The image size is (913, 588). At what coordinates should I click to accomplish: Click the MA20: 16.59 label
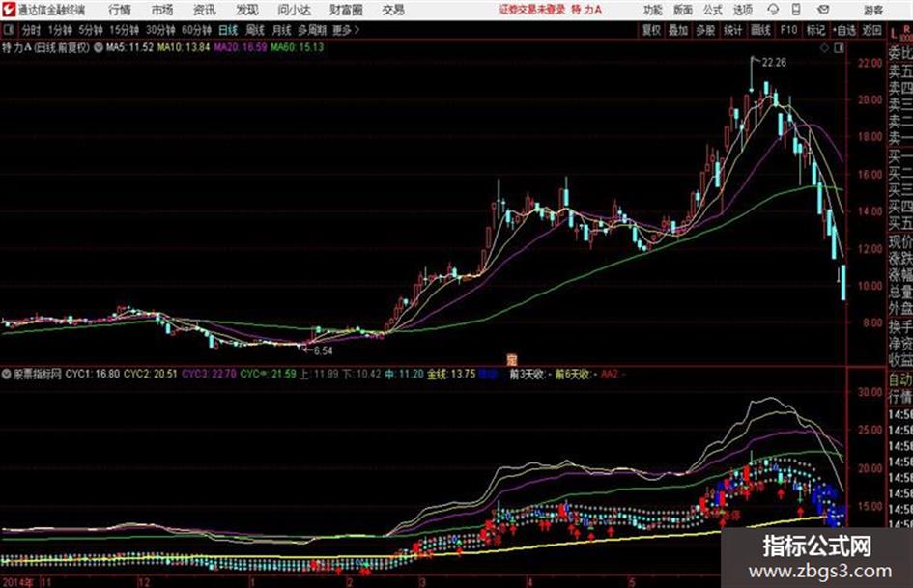[240, 47]
